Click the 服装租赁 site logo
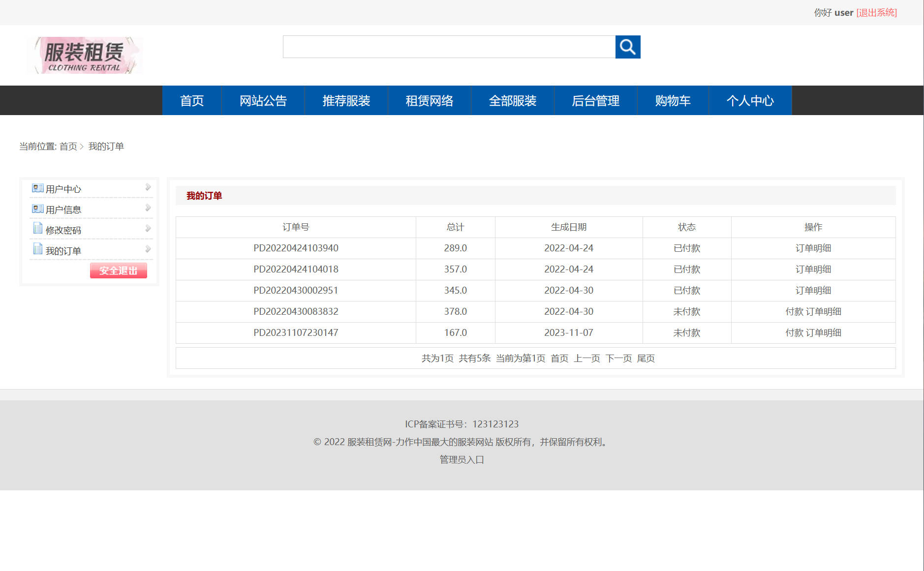This screenshot has width=924, height=571. click(85, 55)
